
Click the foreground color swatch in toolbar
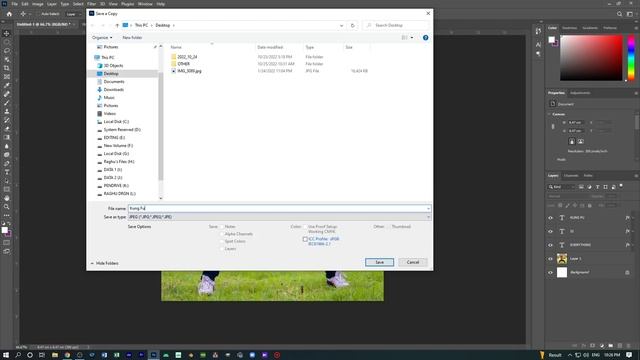point(4,230)
